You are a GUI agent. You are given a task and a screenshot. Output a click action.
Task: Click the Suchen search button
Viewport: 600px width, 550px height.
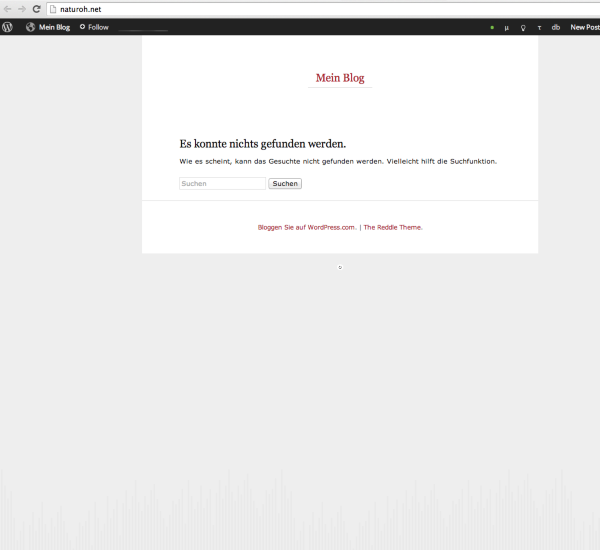click(x=285, y=183)
